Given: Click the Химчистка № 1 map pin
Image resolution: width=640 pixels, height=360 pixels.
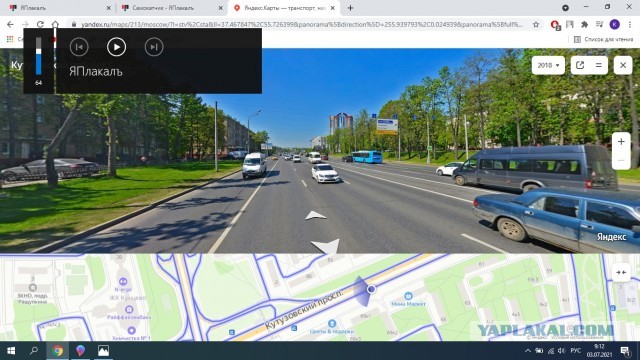Looking at the screenshot, I should [x=131, y=331].
